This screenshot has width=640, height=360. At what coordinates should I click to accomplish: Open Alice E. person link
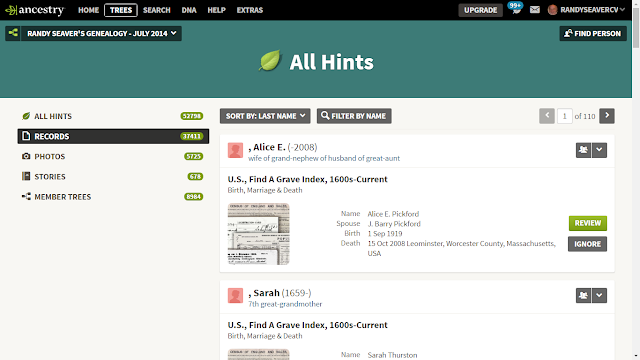click(282, 147)
